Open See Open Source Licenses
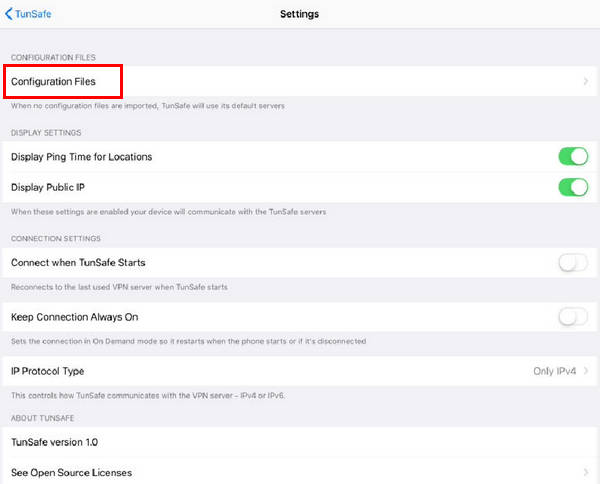This screenshot has height=484, width=600. (71, 472)
